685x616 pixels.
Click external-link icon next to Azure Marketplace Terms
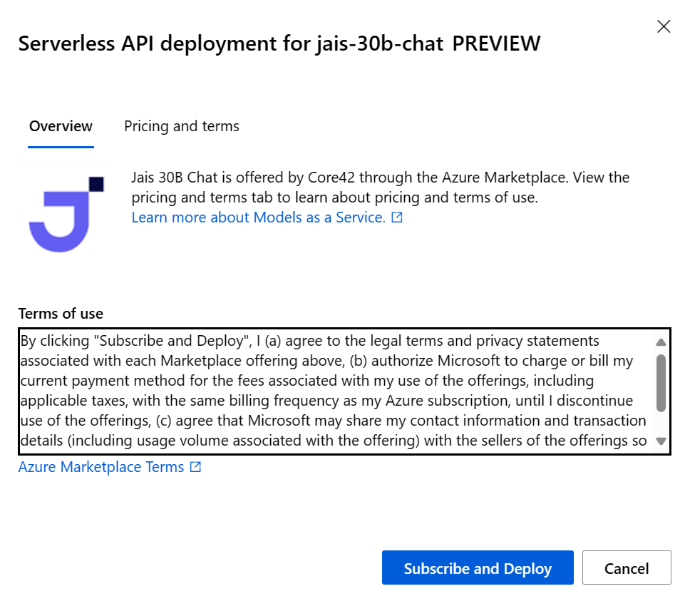coord(195,467)
